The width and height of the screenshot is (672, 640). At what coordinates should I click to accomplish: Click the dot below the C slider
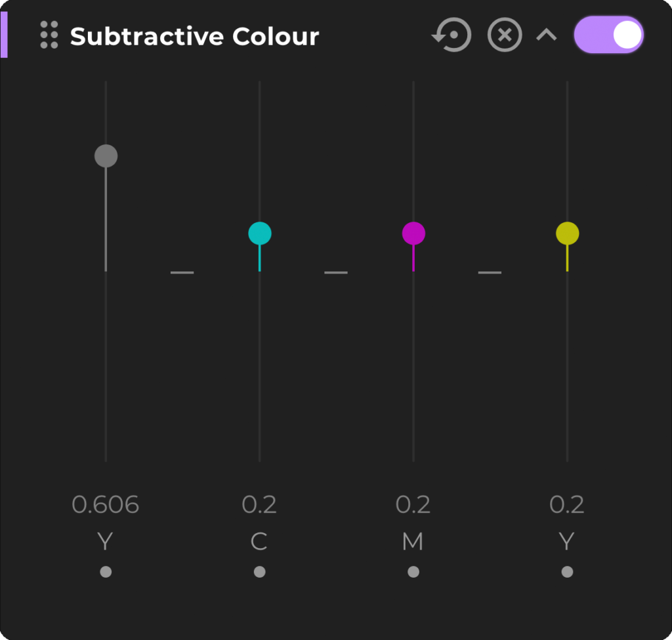click(259, 571)
